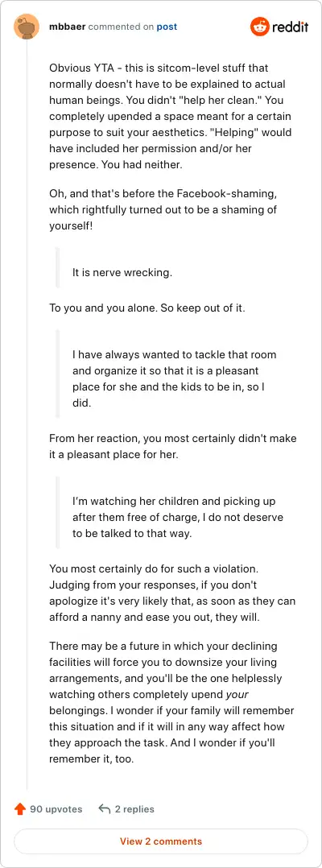Image resolution: width=322 pixels, height=868 pixels.
Task: Click the "View 2 comments" button
Action: coord(161,841)
